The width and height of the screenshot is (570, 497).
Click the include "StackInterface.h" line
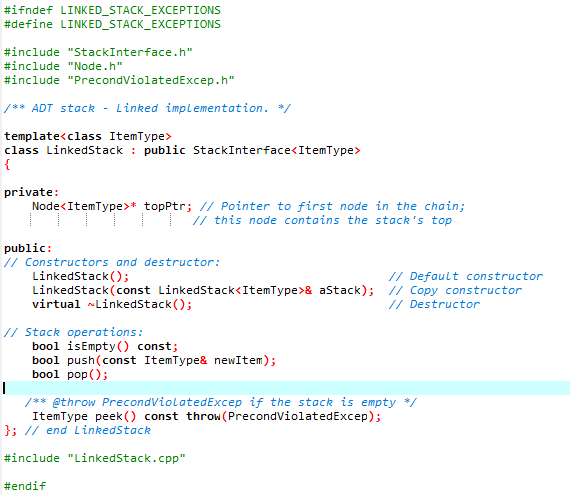(98, 52)
